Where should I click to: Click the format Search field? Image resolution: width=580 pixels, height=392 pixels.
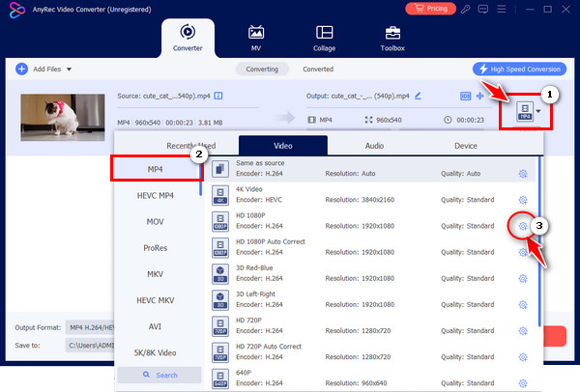(x=159, y=375)
